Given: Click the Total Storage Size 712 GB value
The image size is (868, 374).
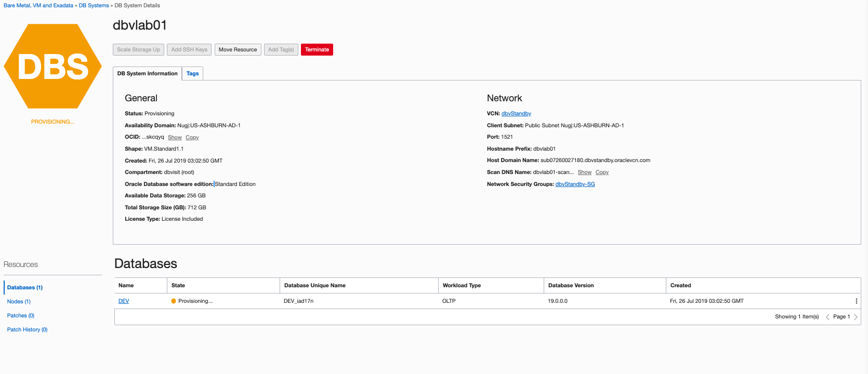Looking at the screenshot, I should (x=197, y=208).
